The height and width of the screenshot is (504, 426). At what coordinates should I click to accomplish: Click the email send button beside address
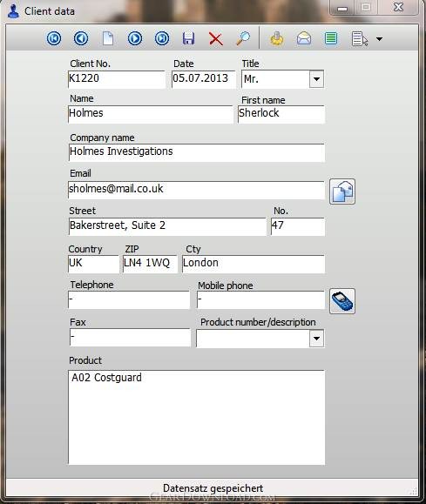click(x=342, y=192)
